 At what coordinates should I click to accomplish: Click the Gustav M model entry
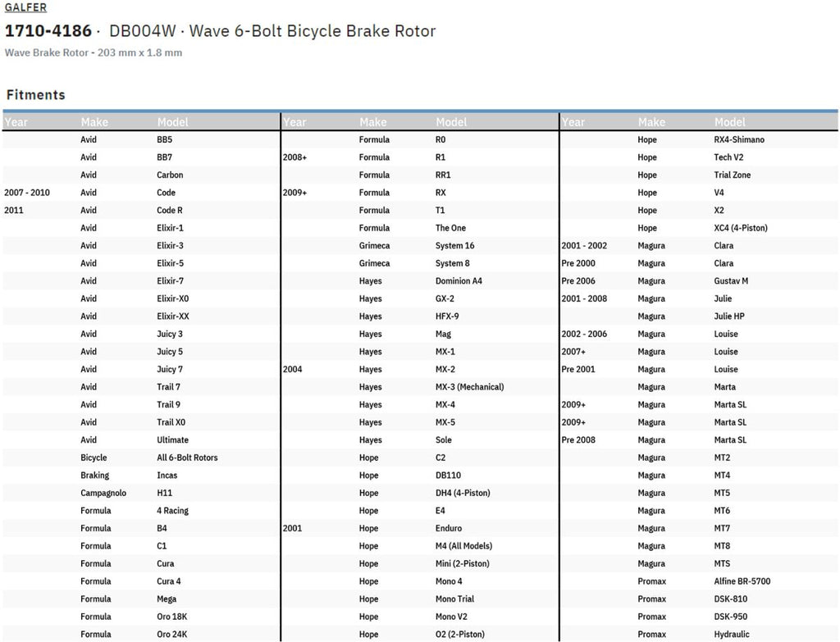(x=731, y=281)
